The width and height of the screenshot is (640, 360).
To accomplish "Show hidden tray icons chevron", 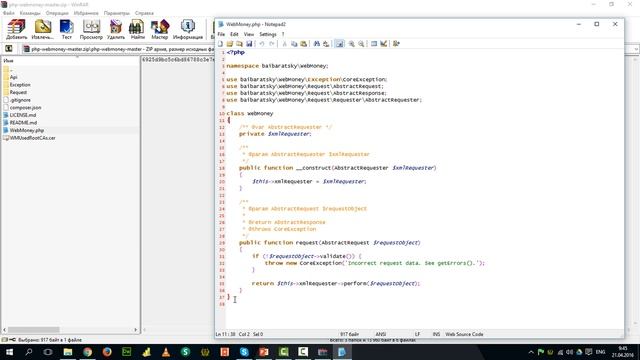I will [x=531, y=352].
